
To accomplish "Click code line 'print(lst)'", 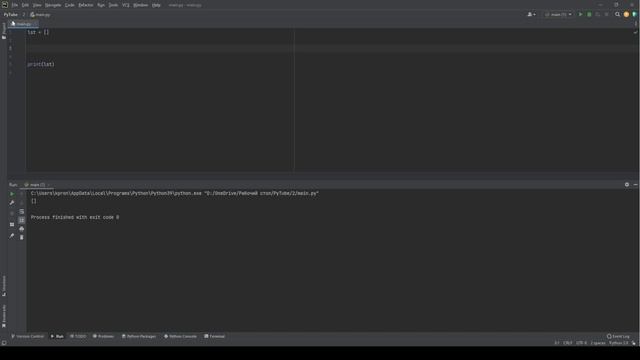I will point(41,64).
